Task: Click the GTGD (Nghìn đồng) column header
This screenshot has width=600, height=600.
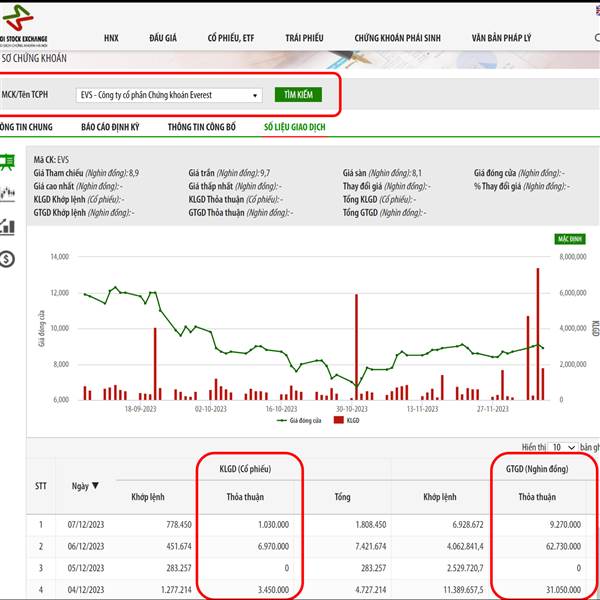Action: 537,469
